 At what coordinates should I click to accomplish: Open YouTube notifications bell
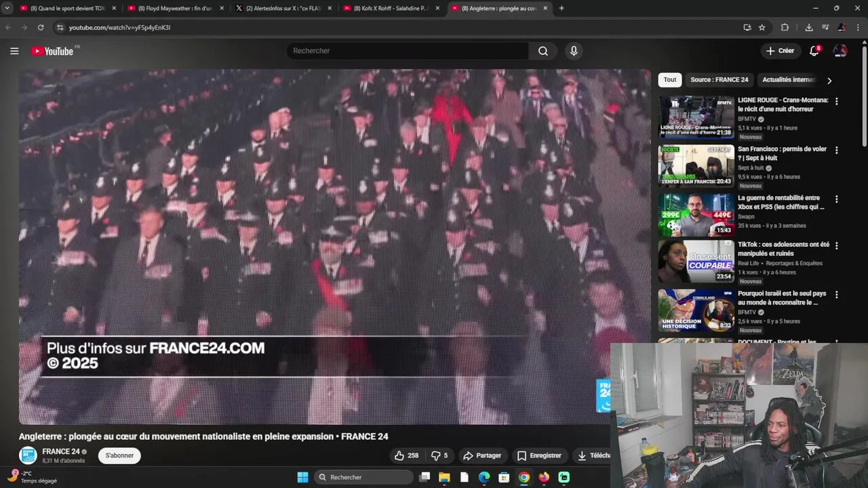(814, 51)
